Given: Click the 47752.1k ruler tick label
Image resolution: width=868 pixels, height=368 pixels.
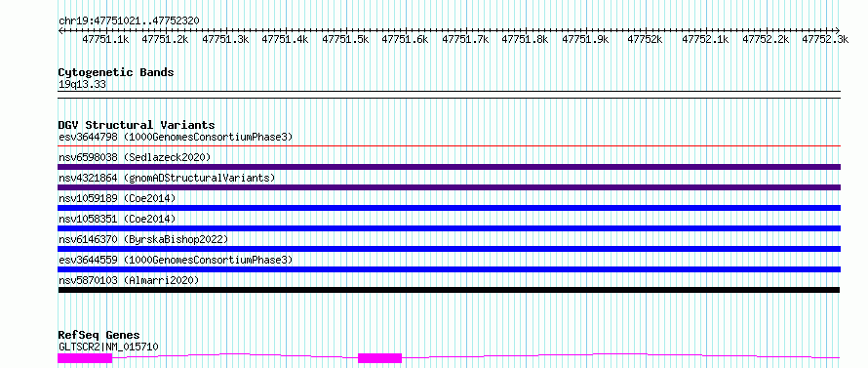Looking at the screenshot, I should pos(706,39).
